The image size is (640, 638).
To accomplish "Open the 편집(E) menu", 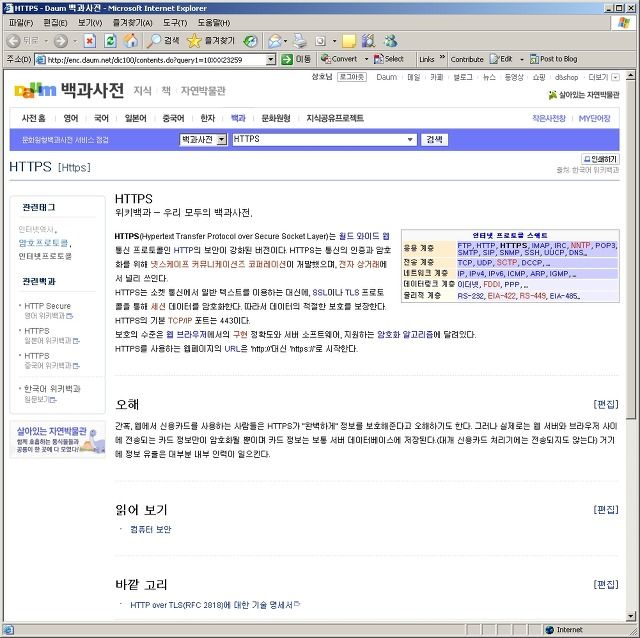I will pos(55,23).
